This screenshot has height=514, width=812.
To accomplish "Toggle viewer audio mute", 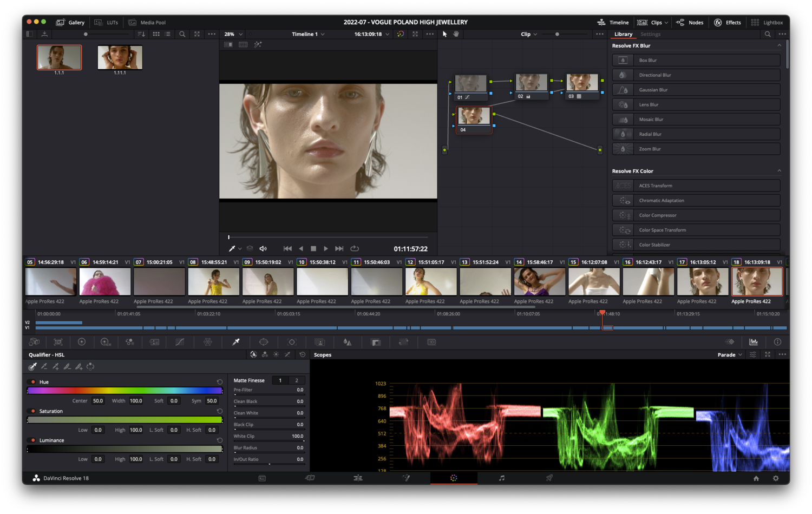I will pyautogui.click(x=263, y=249).
